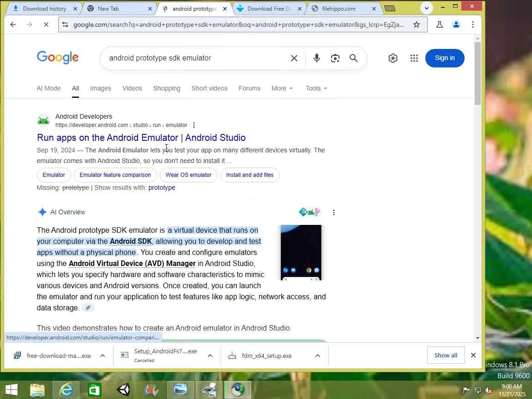Viewport: 532px width, 399px height.
Task: Clear the Google search box text
Action: pyautogui.click(x=294, y=58)
